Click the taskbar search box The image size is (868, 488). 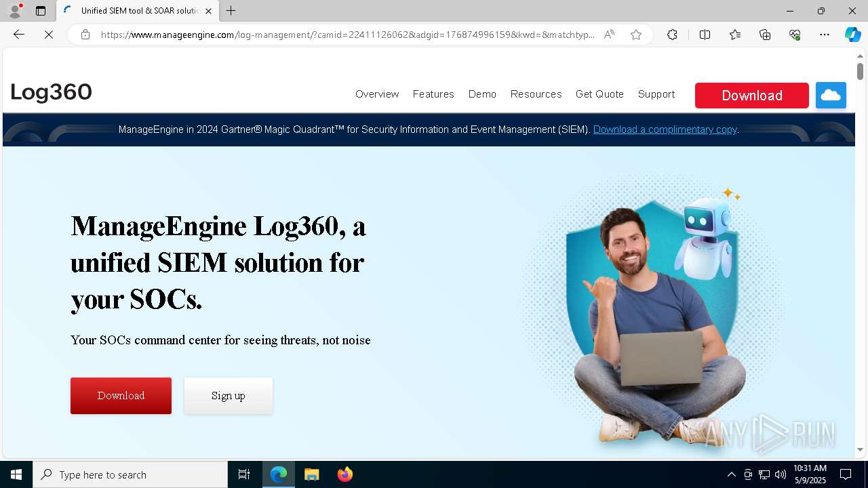130,474
